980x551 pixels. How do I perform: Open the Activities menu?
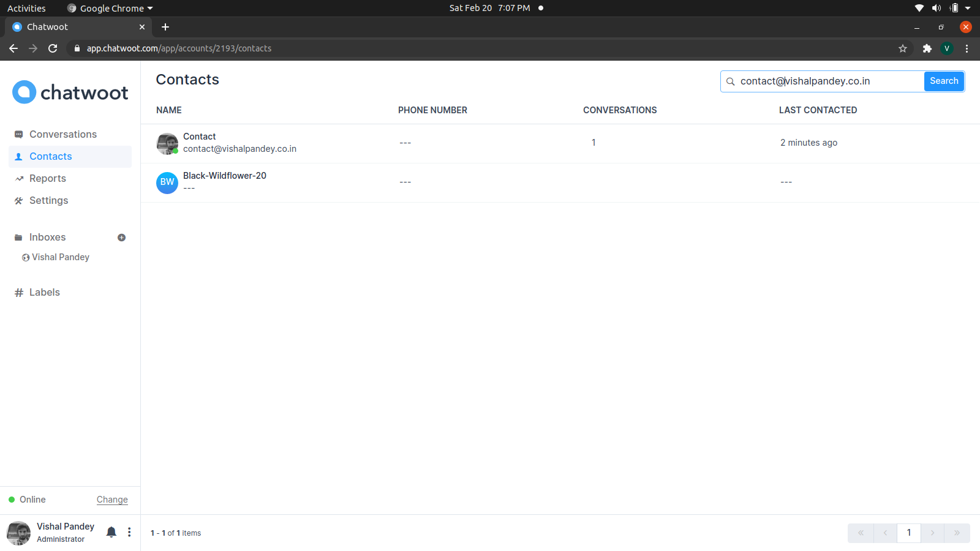click(x=26, y=8)
